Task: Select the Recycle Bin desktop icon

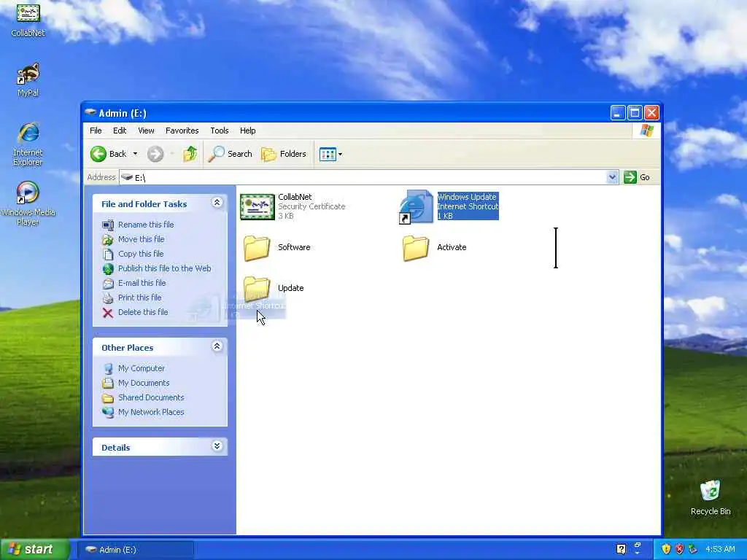Action: [x=711, y=497]
